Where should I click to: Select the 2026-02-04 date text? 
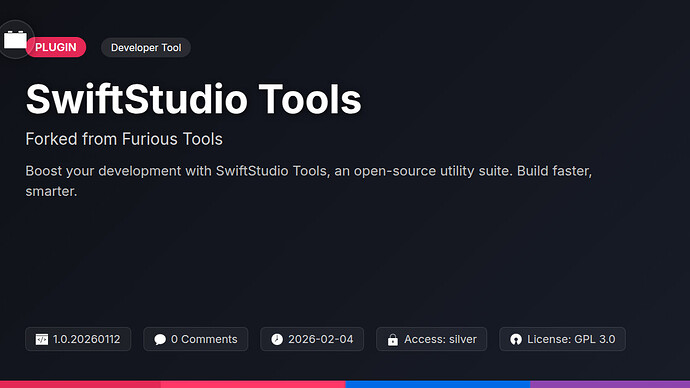point(321,339)
